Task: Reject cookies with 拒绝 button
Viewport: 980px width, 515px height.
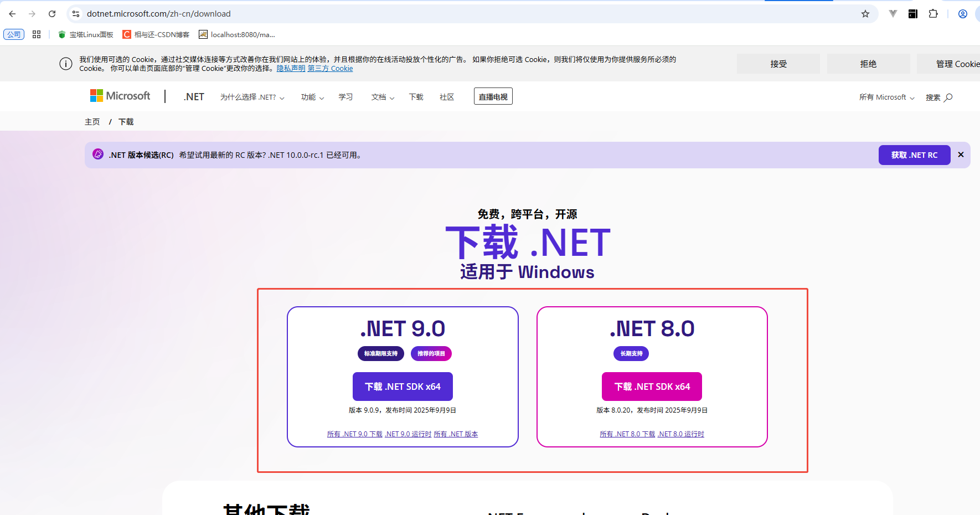Action: point(868,64)
